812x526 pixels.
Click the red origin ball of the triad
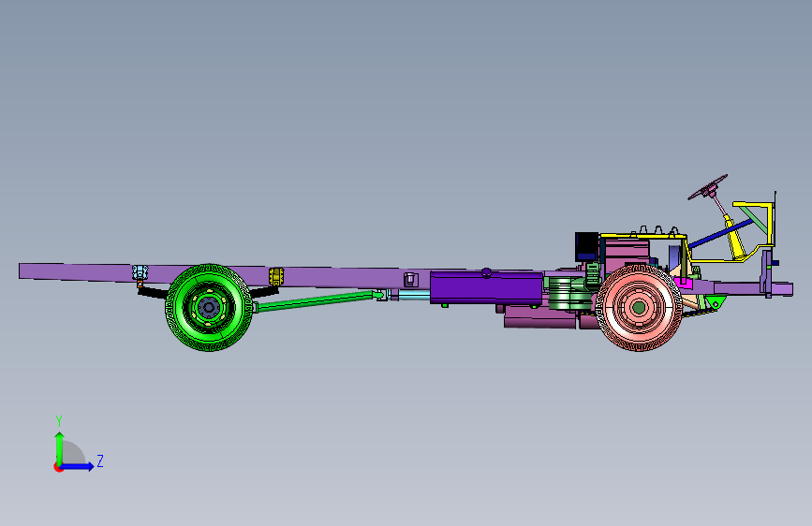click(x=58, y=467)
